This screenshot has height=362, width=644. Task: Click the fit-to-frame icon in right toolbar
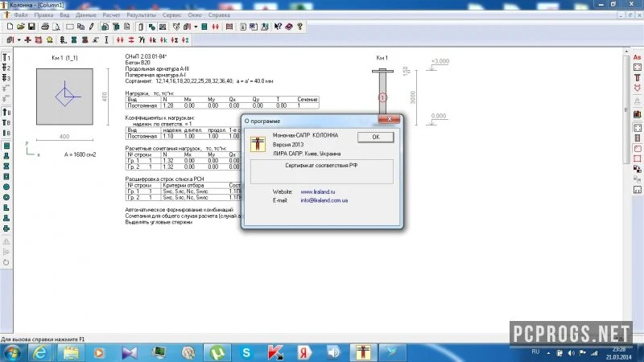pyautogui.click(x=637, y=128)
